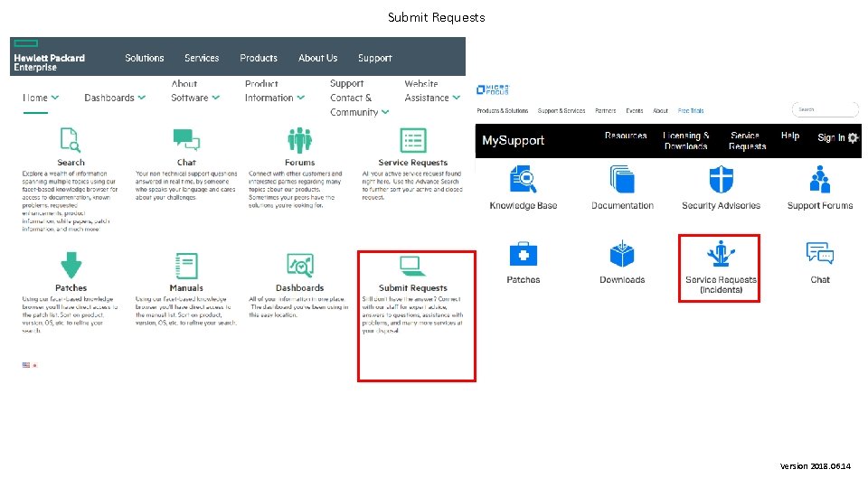Click the Micro Focus logo
This screenshot has width=868, height=488.
pyautogui.click(x=493, y=89)
